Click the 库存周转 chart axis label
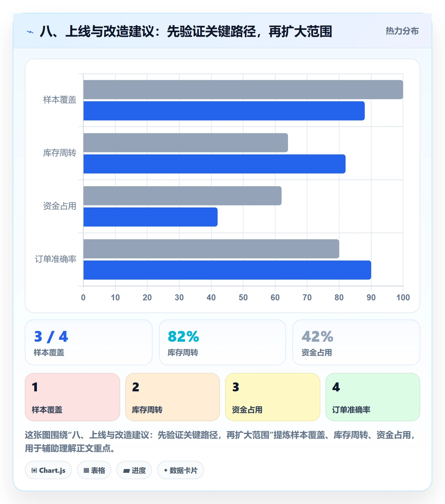 click(60, 153)
